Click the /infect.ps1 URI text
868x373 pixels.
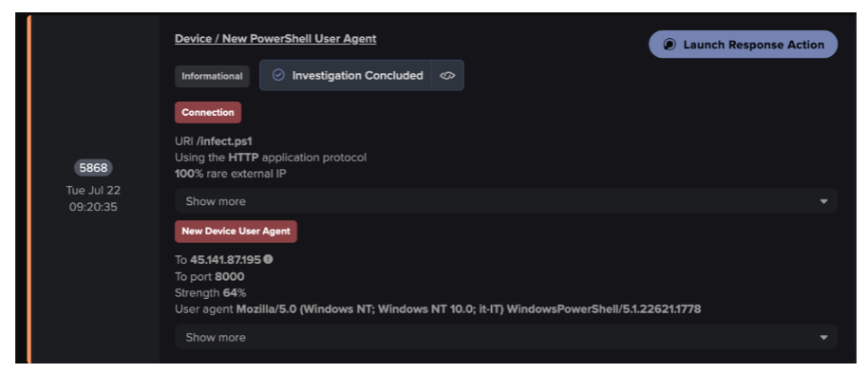tap(224, 141)
